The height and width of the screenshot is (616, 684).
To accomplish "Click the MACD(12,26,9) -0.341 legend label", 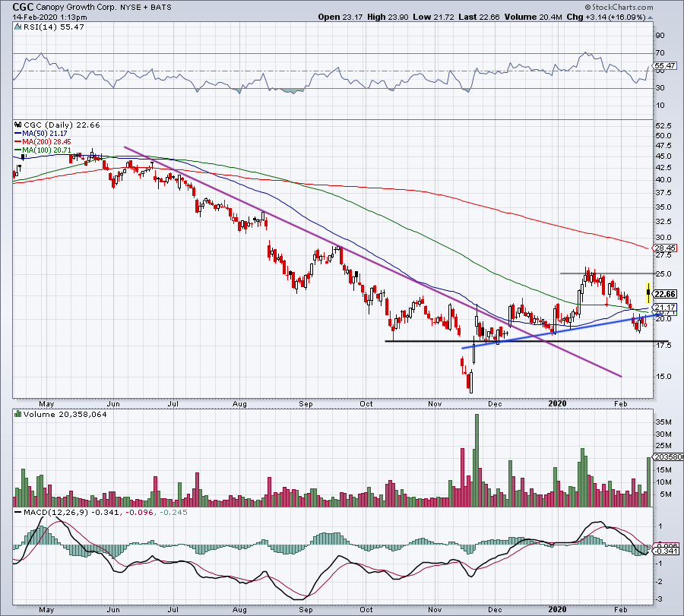I will [71, 512].
